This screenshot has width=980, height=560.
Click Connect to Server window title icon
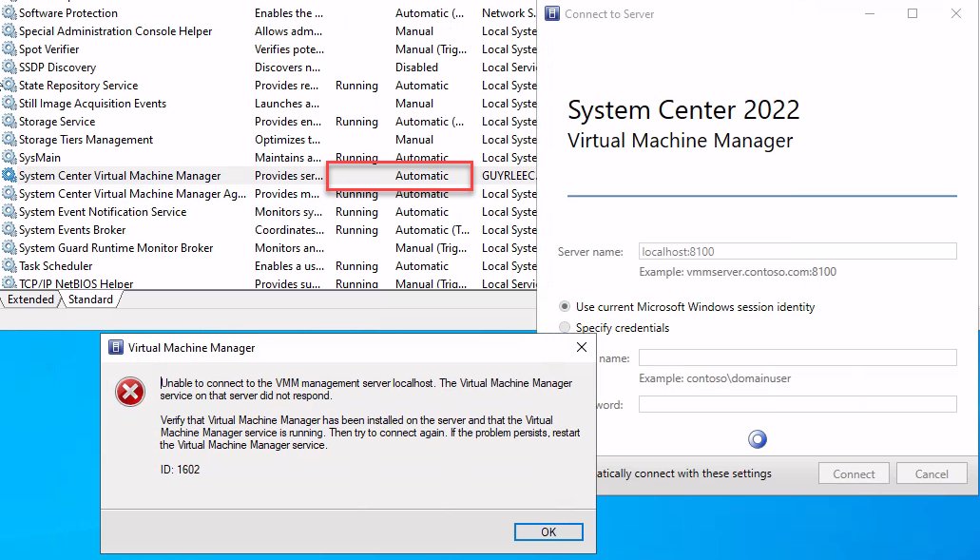(x=552, y=13)
